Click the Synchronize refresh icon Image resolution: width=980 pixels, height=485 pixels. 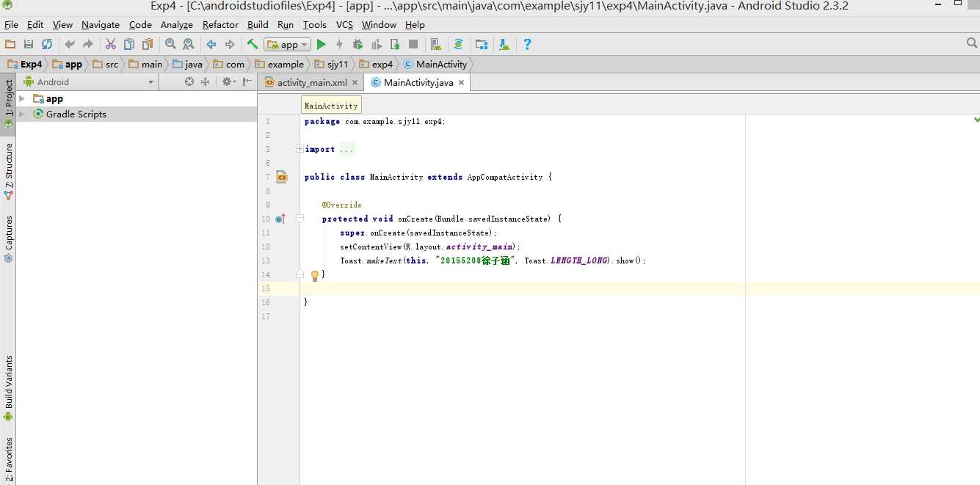(x=47, y=45)
